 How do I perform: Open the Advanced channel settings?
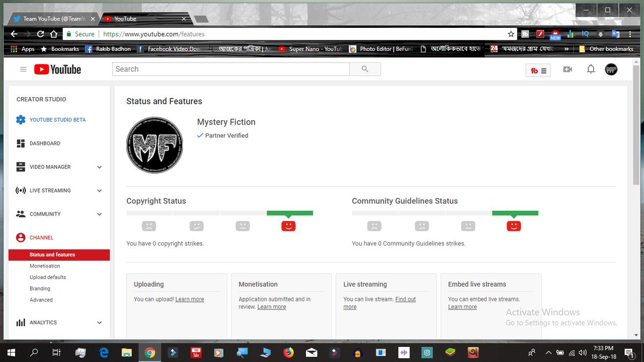click(41, 300)
